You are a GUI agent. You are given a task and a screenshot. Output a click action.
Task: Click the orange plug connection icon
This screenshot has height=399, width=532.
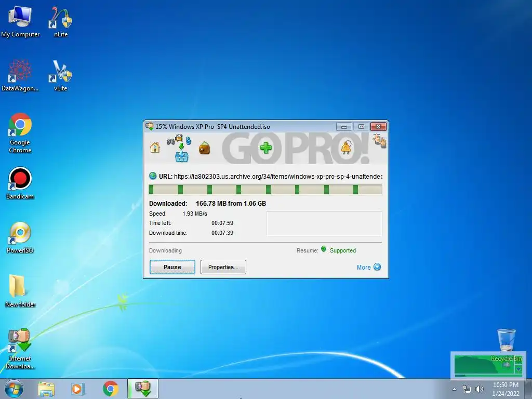point(345,147)
